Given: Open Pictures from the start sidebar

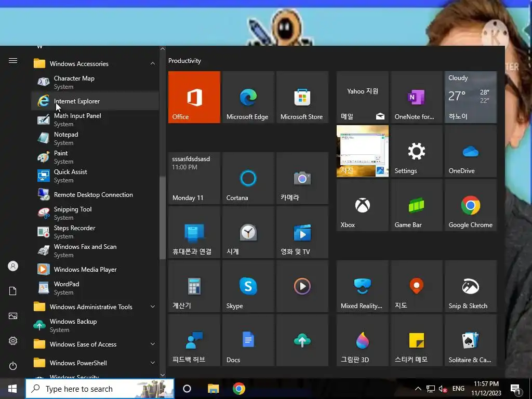Looking at the screenshot, I should point(13,316).
